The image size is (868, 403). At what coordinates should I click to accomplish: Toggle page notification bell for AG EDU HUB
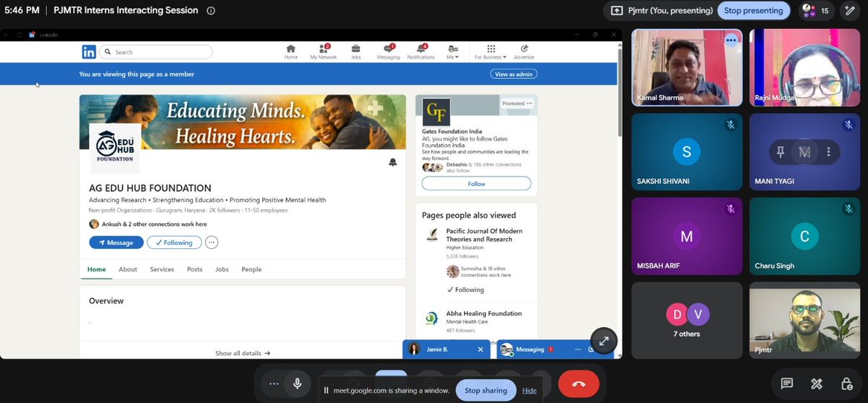[392, 162]
